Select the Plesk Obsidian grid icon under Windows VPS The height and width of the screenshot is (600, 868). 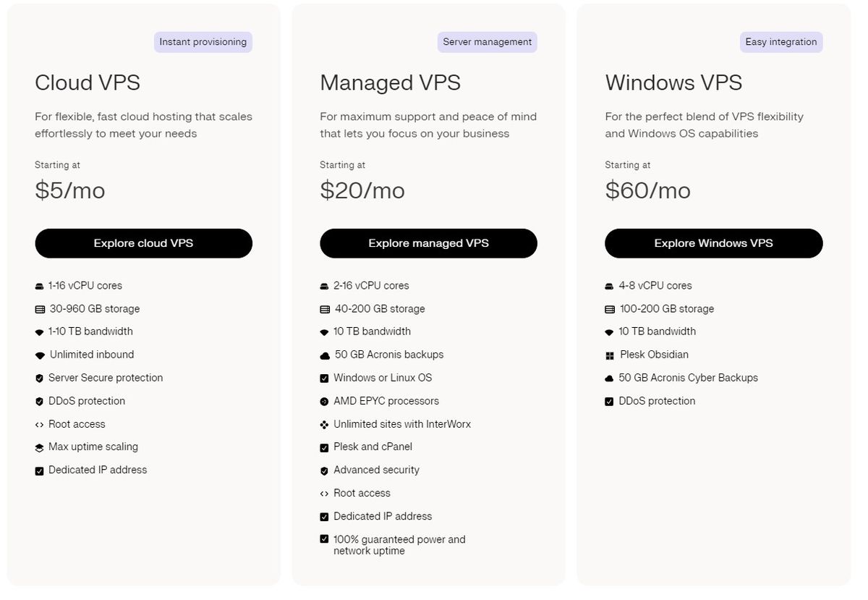tap(610, 355)
